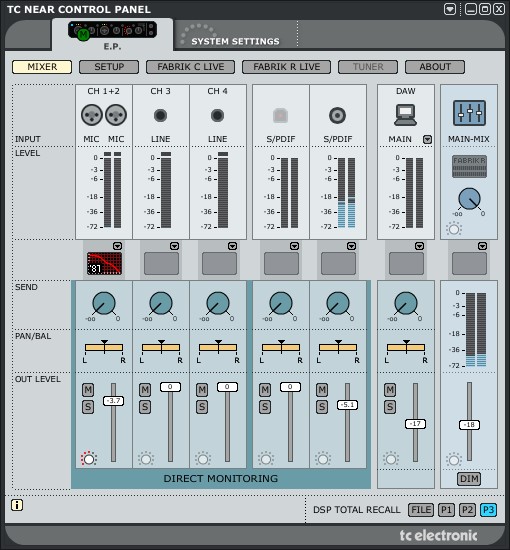Click the MAIN-MIX faders icon
This screenshot has width=510, height=550.
click(x=469, y=113)
